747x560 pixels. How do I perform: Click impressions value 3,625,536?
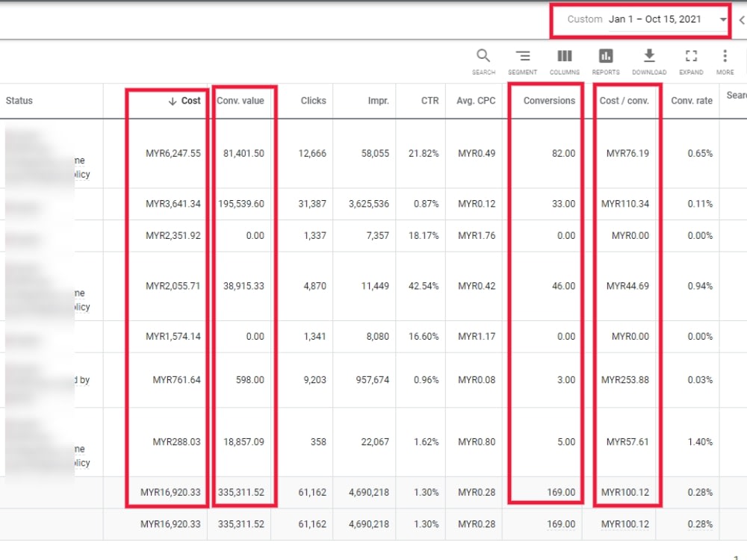tap(369, 204)
